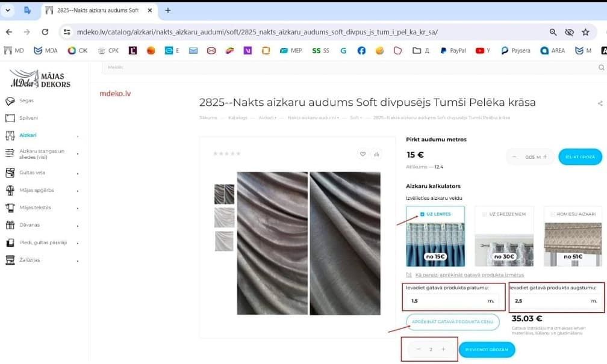The height and width of the screenshot is (364, 607).
Task: Check the ROMIEŠU AIZKARI option
Action: point(553,214)
